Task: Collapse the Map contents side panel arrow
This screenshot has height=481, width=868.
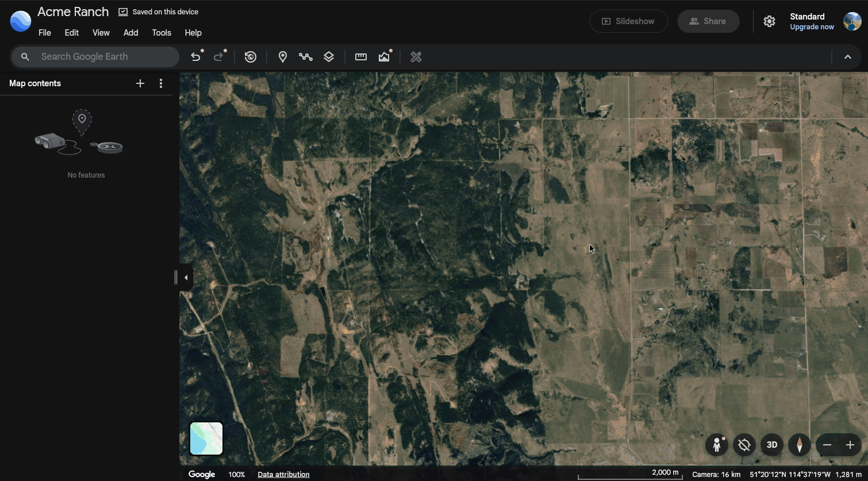Action: [x=186, y=278]
